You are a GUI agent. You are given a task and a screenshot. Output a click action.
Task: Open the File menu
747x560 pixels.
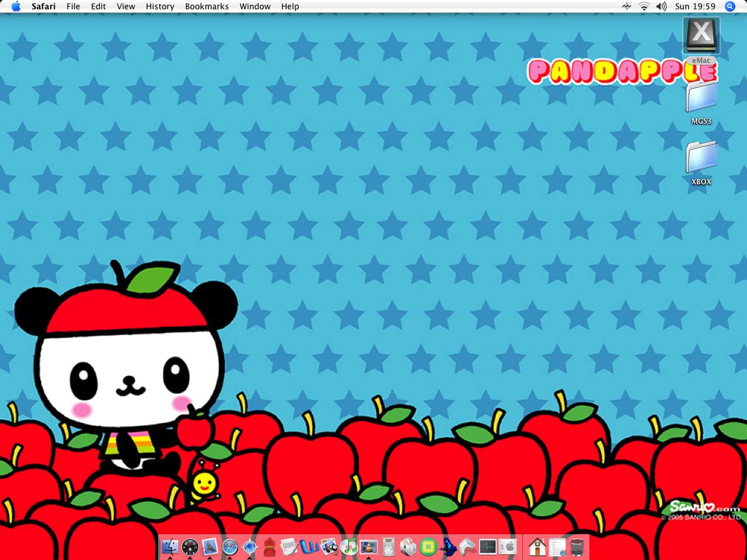[x=74, y=6]
